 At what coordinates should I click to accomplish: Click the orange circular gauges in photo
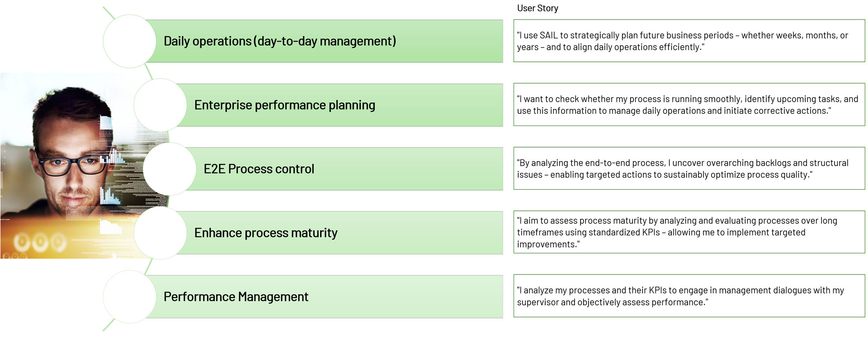tap(40, 242)
